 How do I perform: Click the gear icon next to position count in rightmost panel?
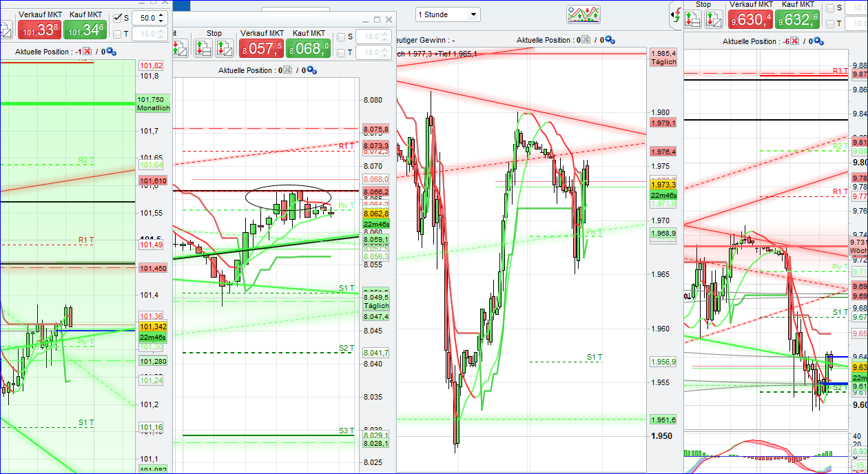coord(819,41)
